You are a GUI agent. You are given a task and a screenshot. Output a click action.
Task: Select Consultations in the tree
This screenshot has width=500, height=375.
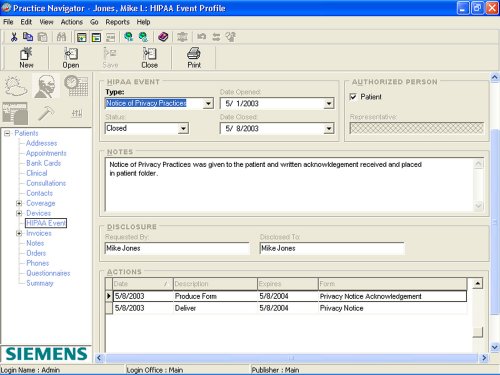click(46, 183)
